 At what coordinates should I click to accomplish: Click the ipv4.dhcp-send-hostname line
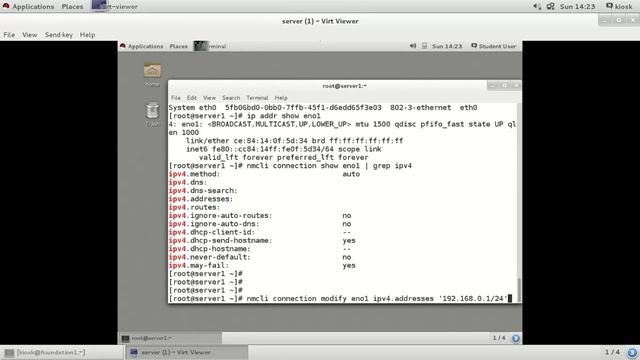click(262, 240)
